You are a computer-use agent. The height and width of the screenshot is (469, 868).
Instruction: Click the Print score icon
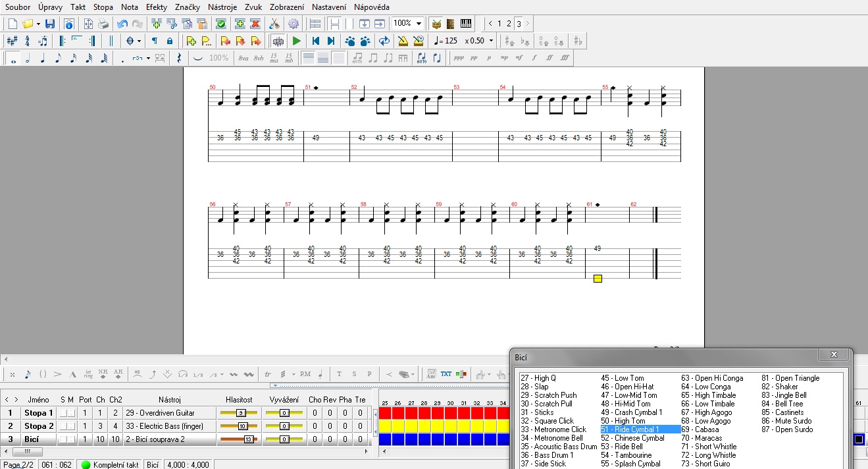click(103, 24)
